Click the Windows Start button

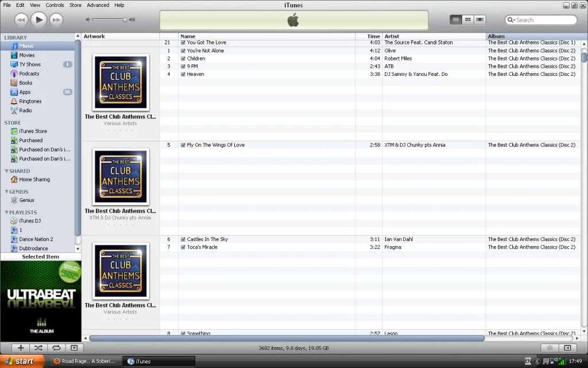[22, 361]
